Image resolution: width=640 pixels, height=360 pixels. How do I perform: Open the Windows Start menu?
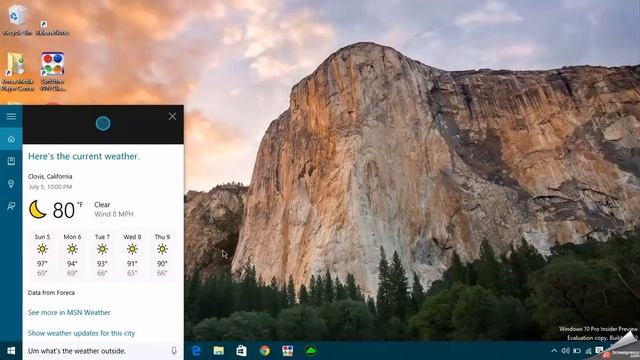coord(11,351)
